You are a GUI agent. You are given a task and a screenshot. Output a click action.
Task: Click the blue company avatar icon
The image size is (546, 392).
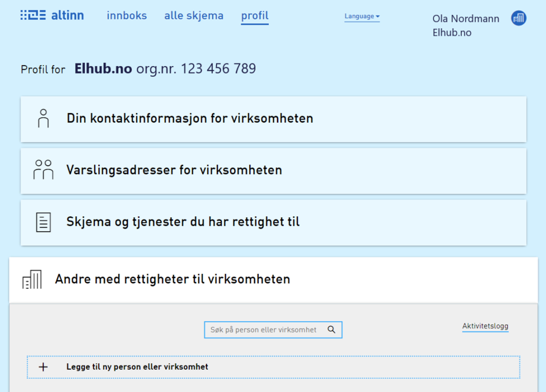519,18
